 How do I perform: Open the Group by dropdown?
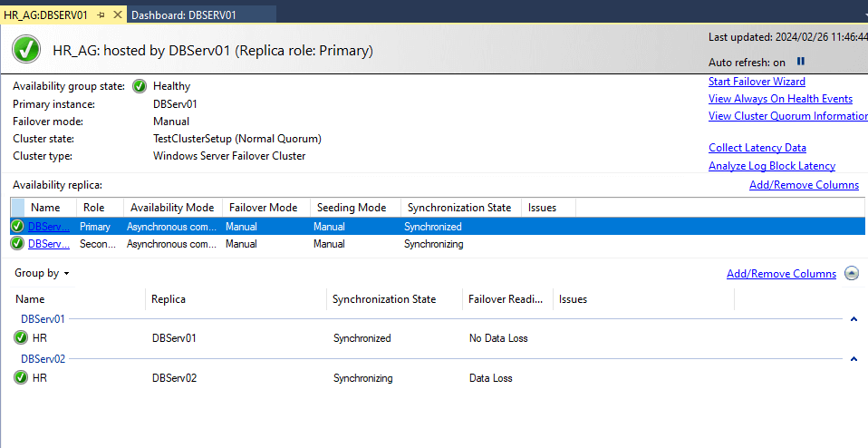pos(42,273)
